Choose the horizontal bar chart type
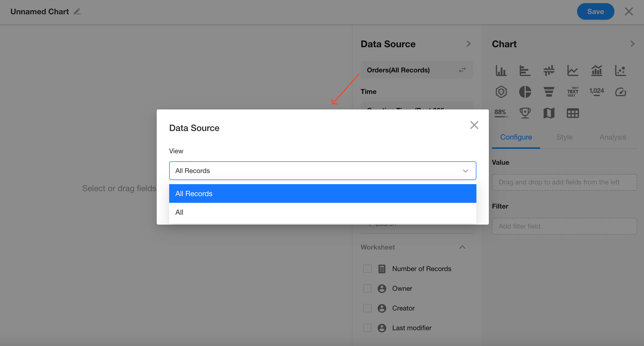 click(525, 71)
